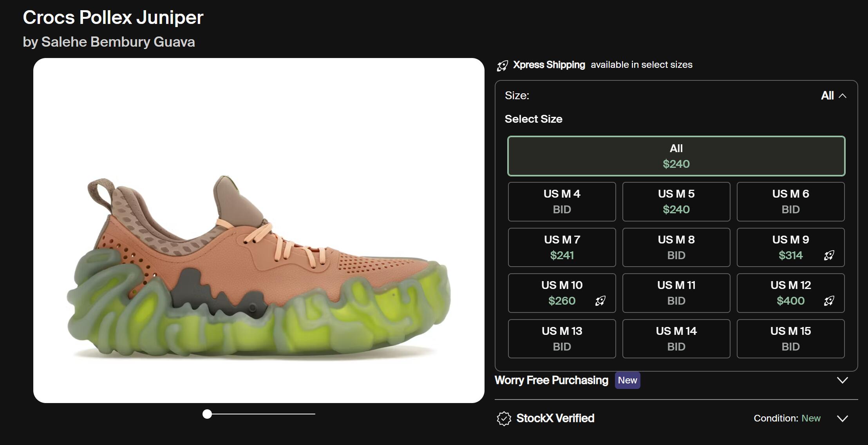868x445 pixels.
Task: Click the StockX Verified badge icon
Action: pos(504,418)
